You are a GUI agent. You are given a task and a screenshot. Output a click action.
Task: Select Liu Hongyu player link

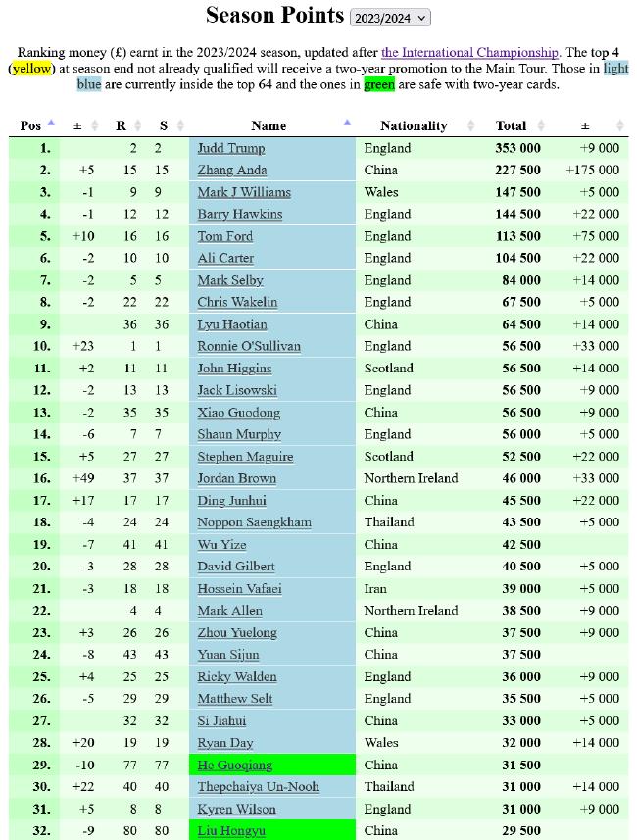(x=231, y=831)
